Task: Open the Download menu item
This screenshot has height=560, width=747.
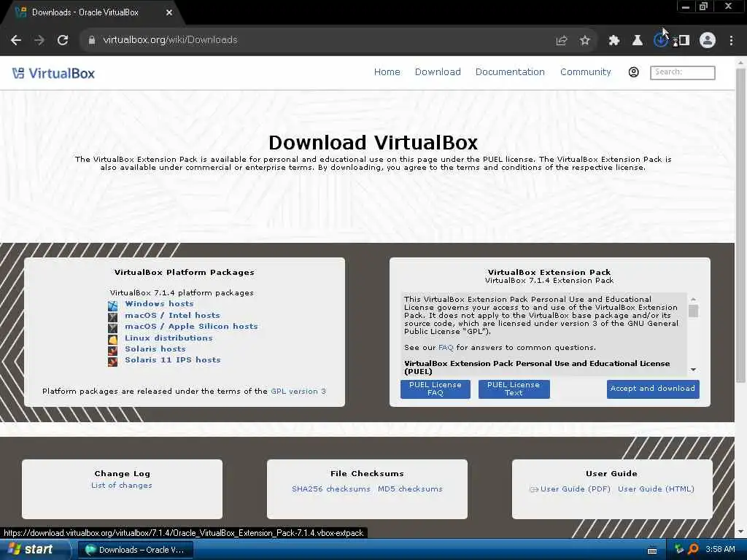Action: [438, 72]
